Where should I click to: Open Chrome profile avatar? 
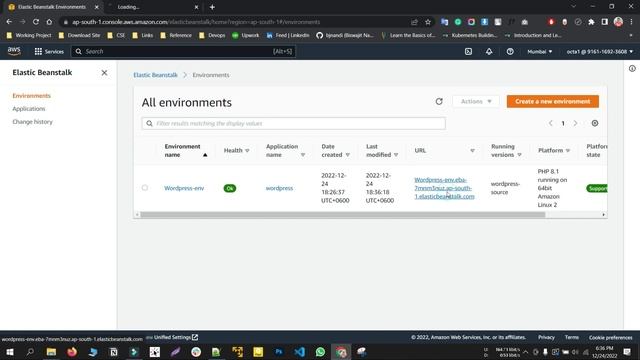tap(618, 22)
